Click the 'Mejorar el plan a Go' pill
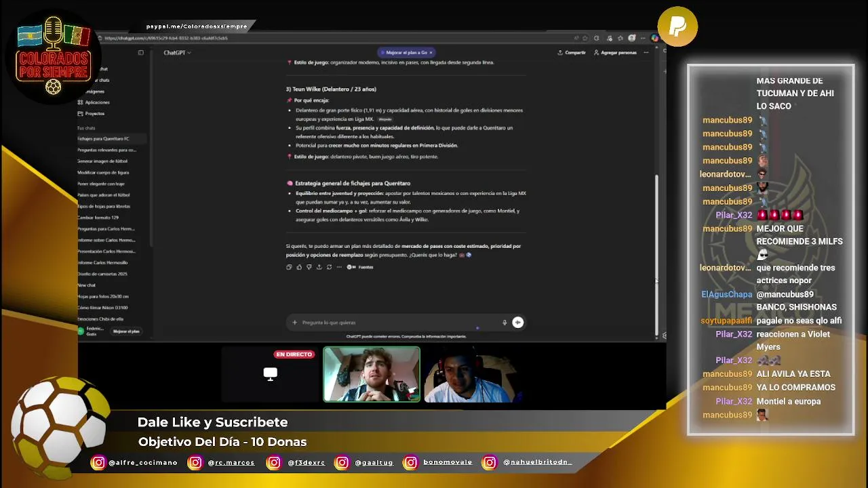868x488 pixels. pyautogui.click(x=406, y=52)
